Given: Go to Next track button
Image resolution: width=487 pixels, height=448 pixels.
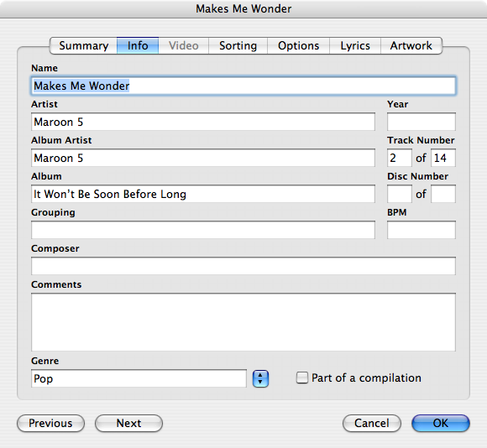Looking at the screenshot, I should (128, 423).
